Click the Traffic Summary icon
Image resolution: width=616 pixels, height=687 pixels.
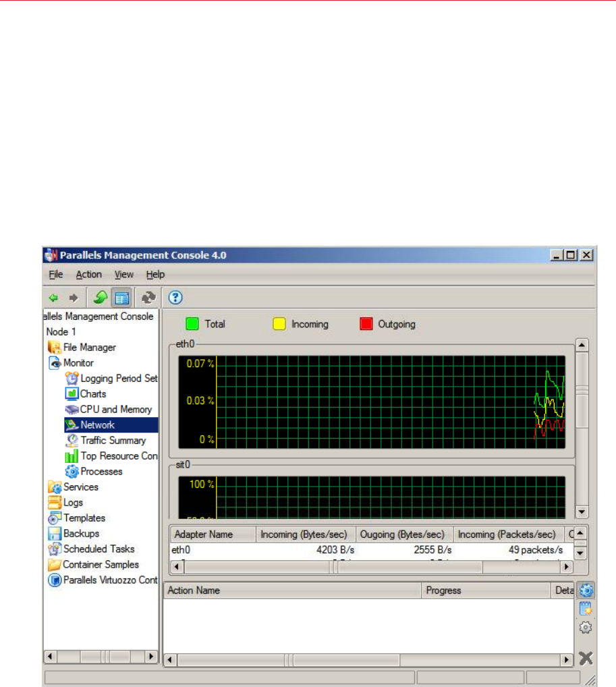pos(72,440)
